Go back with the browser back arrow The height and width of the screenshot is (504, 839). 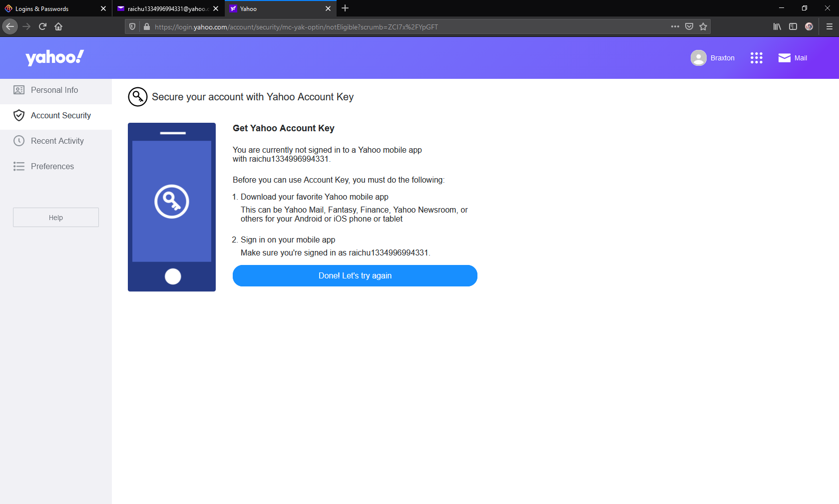click(10, 26)
